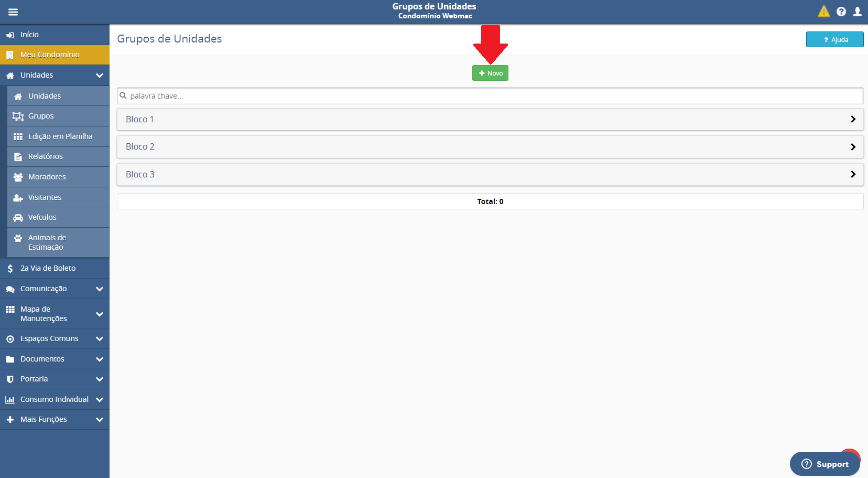Open the Relatórios submenu entry

[58, 156]
